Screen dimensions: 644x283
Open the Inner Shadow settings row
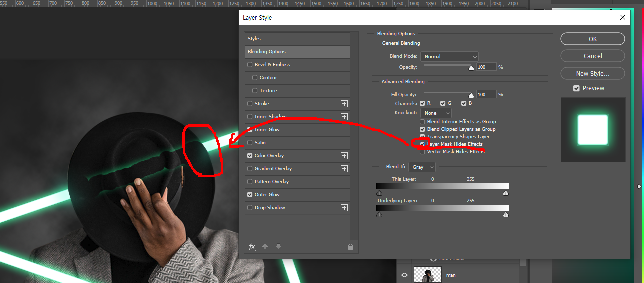pyautogui.click(x=297, y=117)
